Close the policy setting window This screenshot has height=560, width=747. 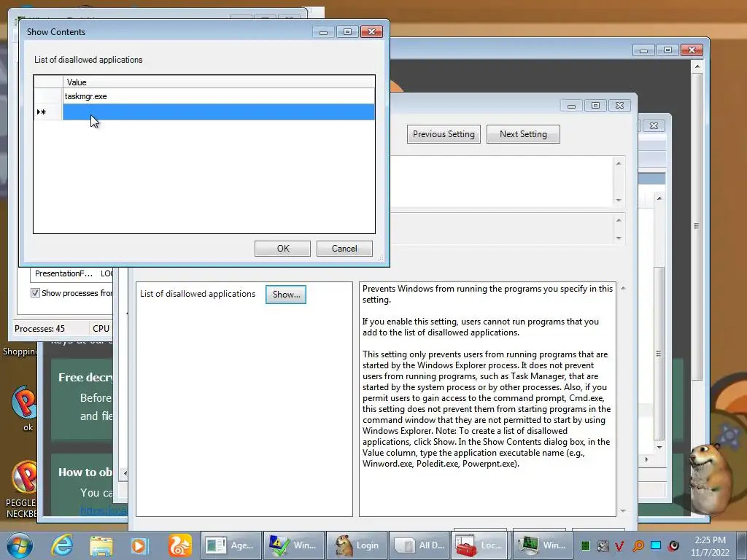[619, 105]
